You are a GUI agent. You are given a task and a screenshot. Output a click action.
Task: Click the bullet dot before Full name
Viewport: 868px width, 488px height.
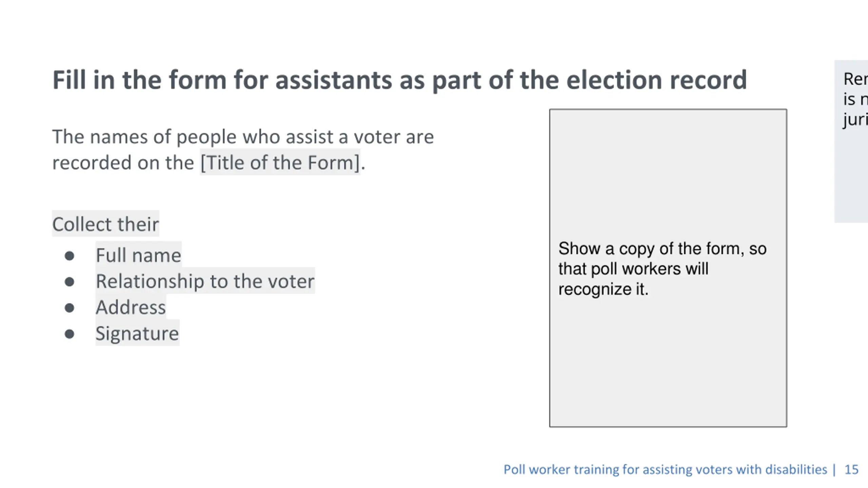click(x=70, y=256)
